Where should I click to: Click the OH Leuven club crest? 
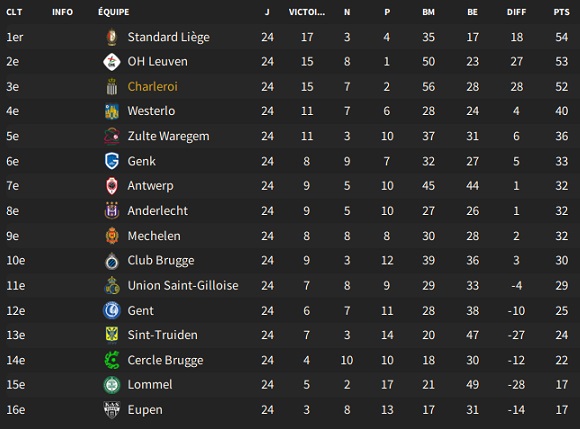(112, 62)
